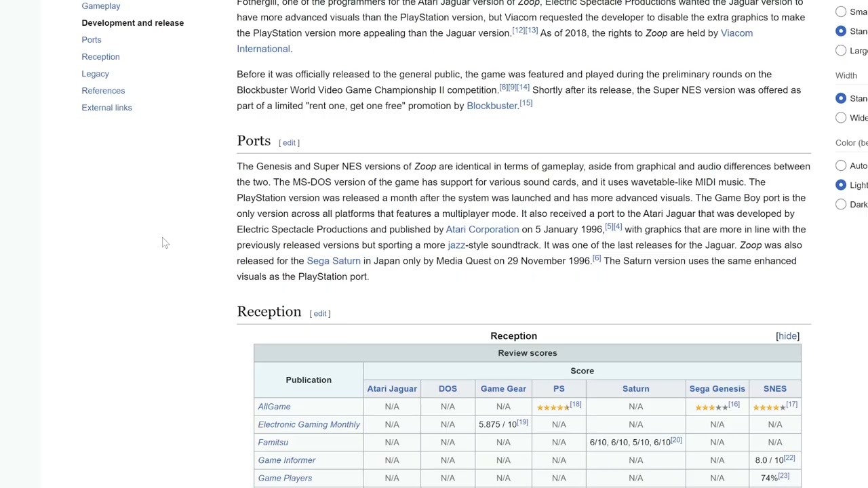Click the '5.875 / 10' score cell

(503, 424)
